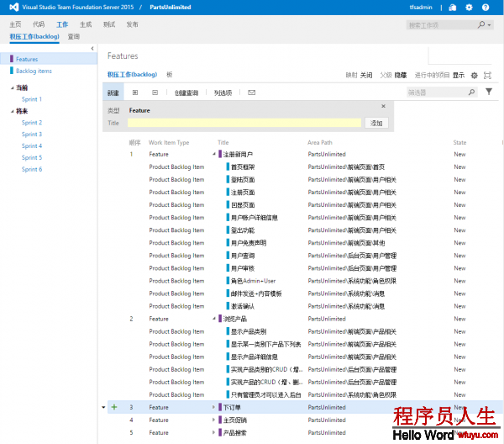Switch to 板 view

point(170,75)
